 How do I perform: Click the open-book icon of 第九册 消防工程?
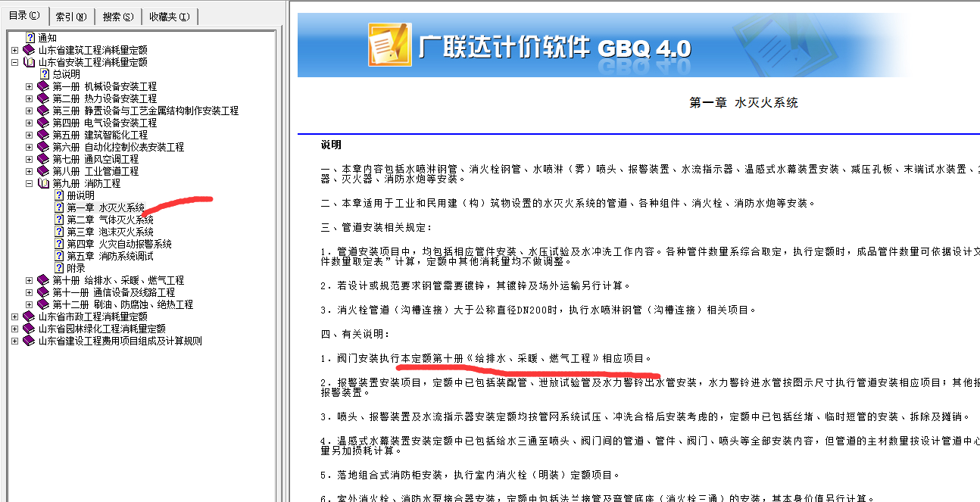[43, 183]
